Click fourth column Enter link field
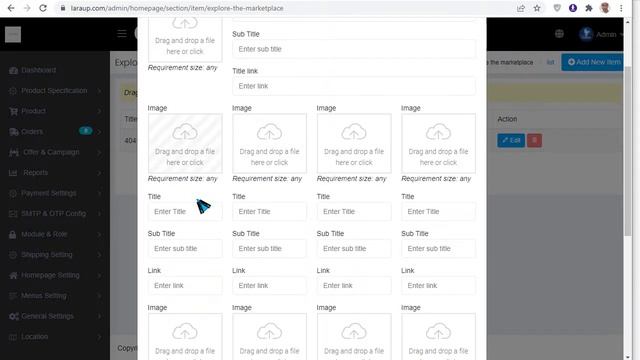 click(438, 286)
